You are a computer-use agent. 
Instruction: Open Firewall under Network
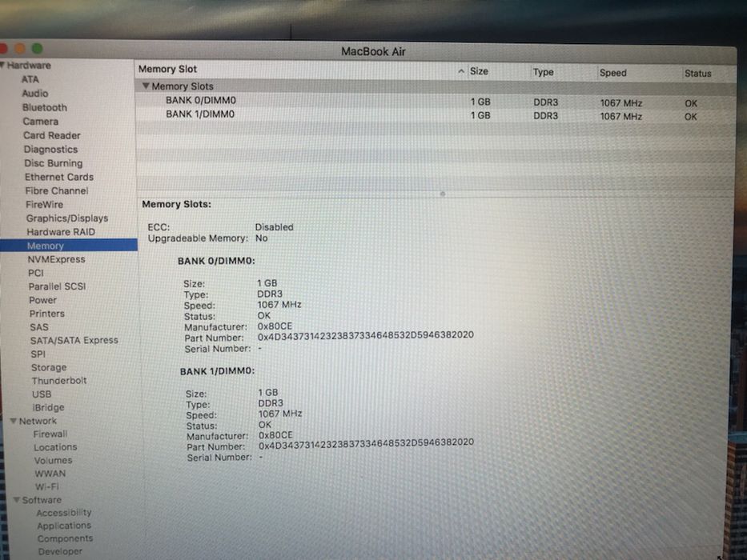click(x=50, y=434)
